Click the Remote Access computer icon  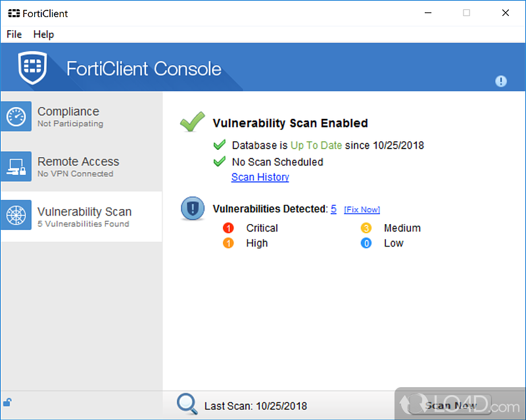click(x=16, y=167)
